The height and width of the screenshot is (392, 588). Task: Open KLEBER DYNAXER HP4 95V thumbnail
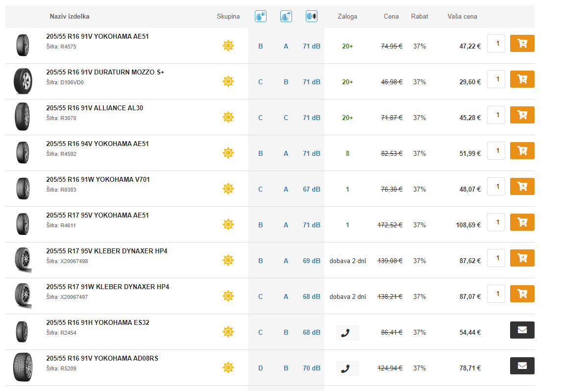click(23, 260)
